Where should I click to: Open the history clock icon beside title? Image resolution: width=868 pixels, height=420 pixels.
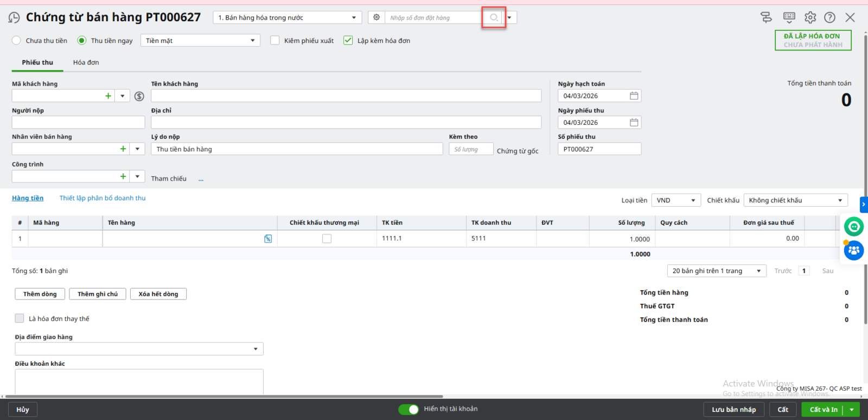14,18
